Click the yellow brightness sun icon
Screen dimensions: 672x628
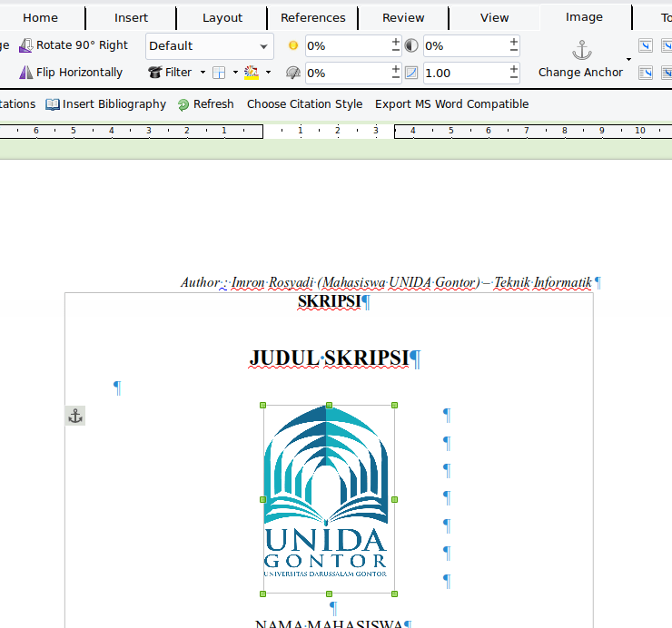click(x=293, y=45)
